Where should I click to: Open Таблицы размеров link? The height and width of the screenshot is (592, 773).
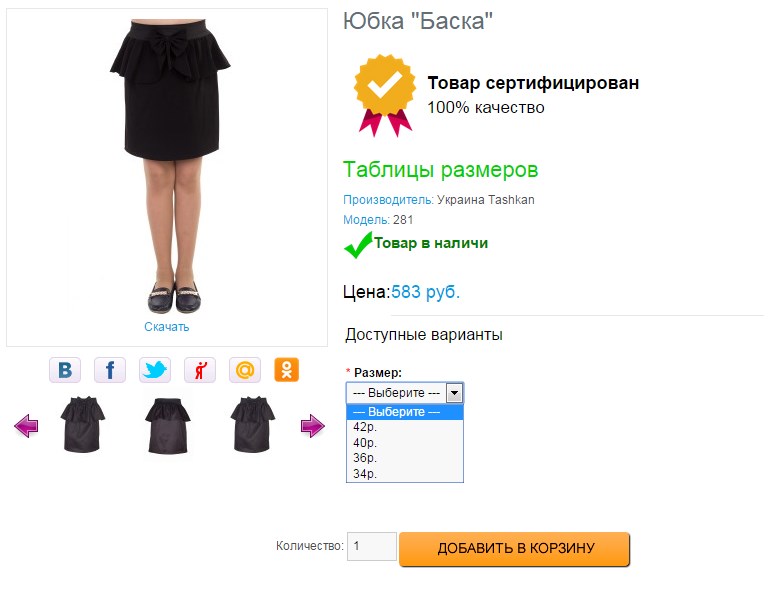point(440,169)
